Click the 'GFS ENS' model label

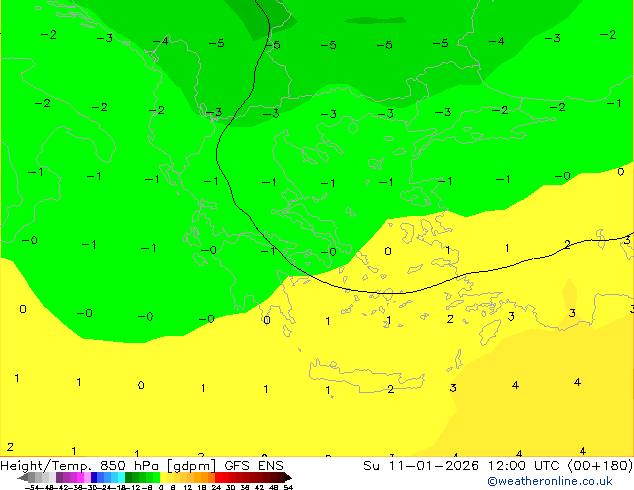[254, 466]
